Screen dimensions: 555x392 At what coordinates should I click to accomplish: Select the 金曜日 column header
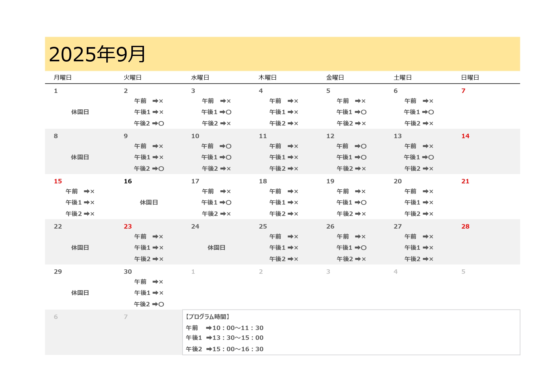[x=335, y=77]
